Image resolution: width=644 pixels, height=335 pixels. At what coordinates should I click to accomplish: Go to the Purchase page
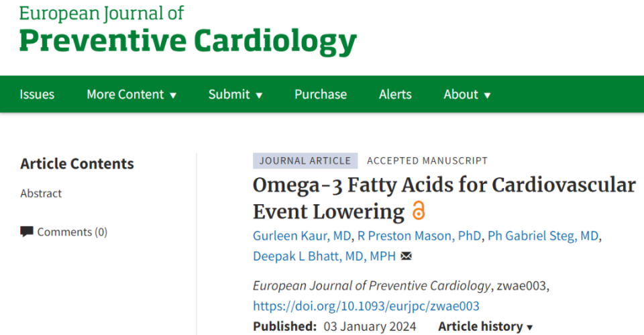click(x=321, y=95)
